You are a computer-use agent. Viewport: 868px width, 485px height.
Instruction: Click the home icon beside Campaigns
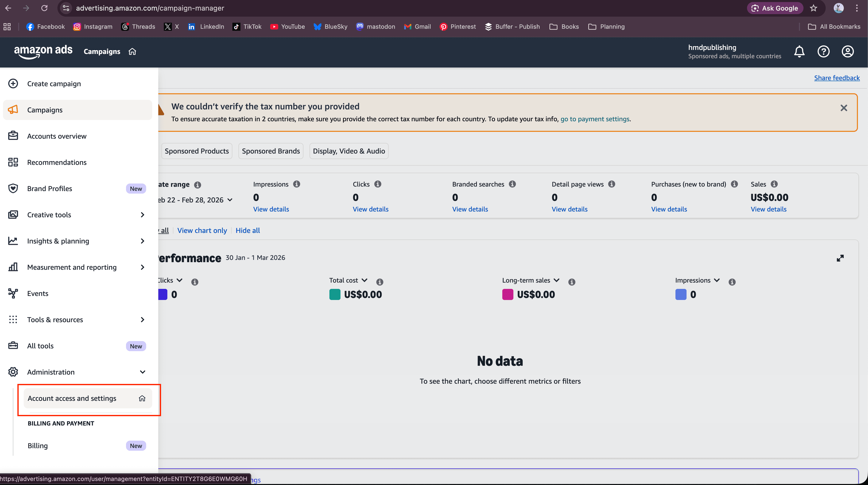point(132,51)
